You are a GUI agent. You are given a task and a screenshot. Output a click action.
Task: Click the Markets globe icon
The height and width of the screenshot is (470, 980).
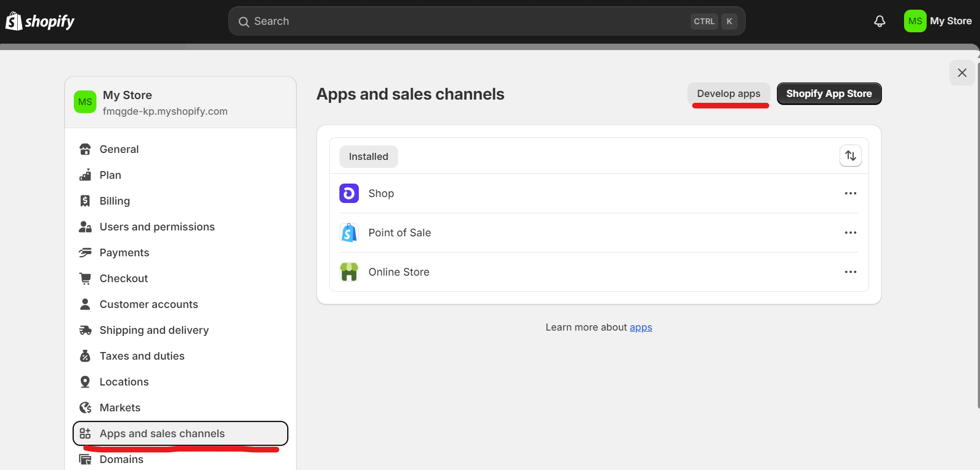[85, 408]
